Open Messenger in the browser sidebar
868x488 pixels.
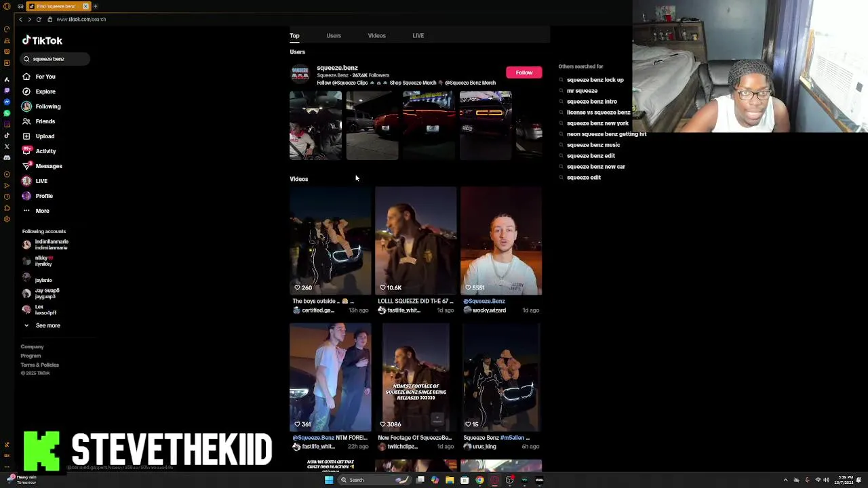7,102
